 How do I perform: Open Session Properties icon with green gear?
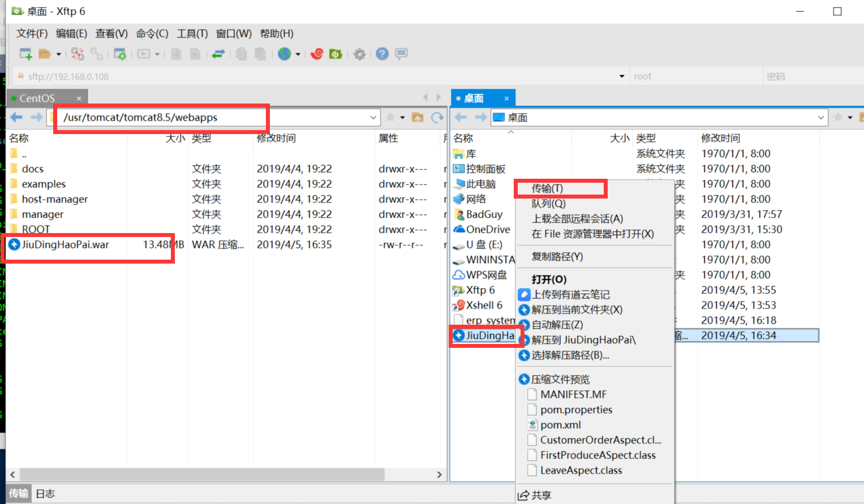(120, 54)
